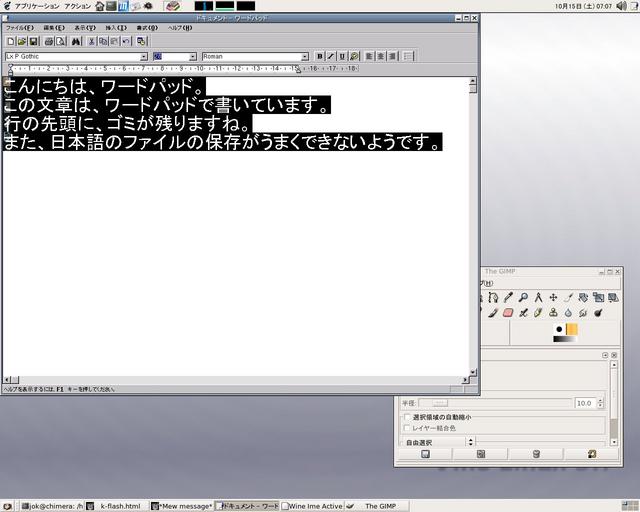Select the GIMP Move tool
This screenshot has width=640, height=512.
click(x=553, y=297)
